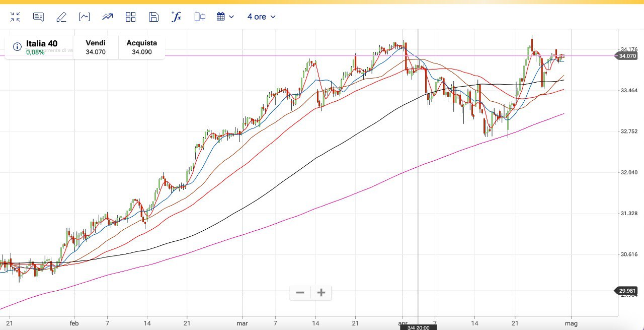This screenshot has width=644, height=330.
Task: Open the comment notes icon
Action: (38, 17)
